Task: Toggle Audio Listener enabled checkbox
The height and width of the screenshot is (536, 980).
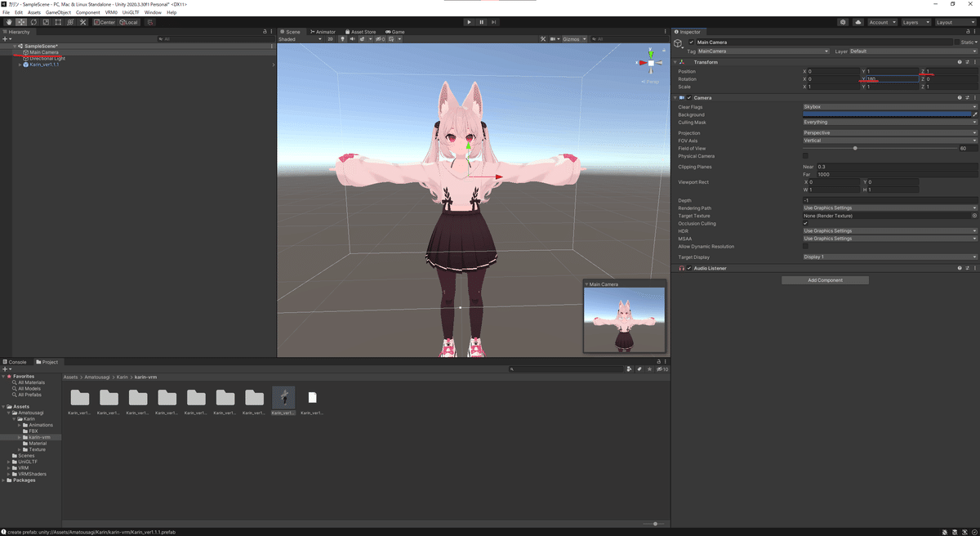Action: click(690, 268)
